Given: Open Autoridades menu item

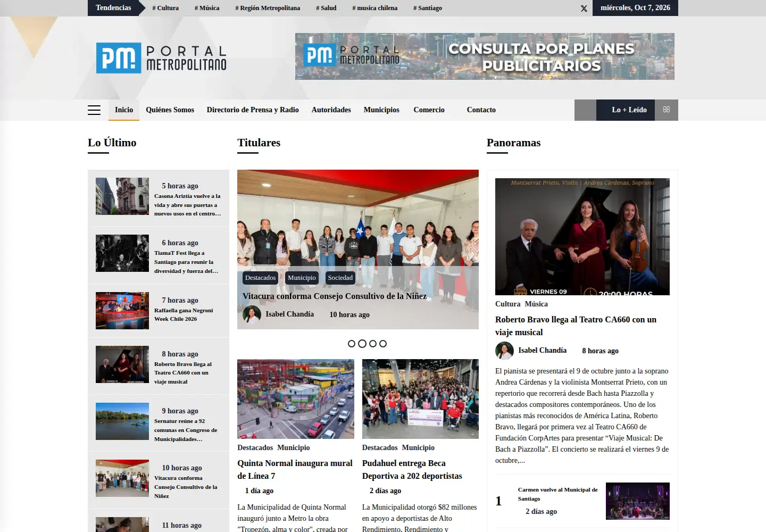Looking at the screenshot, I should pyautogui.click(x=331, y=110).
